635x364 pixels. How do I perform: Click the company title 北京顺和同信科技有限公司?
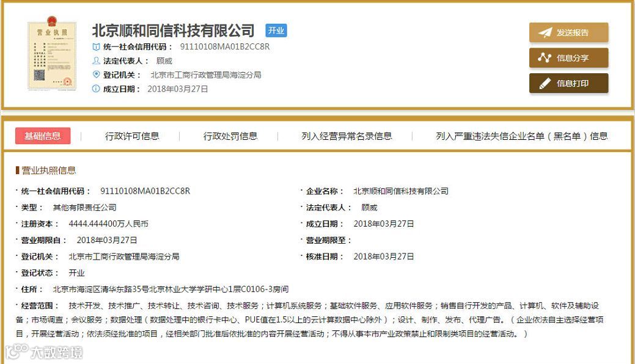(x=174, y=31)
